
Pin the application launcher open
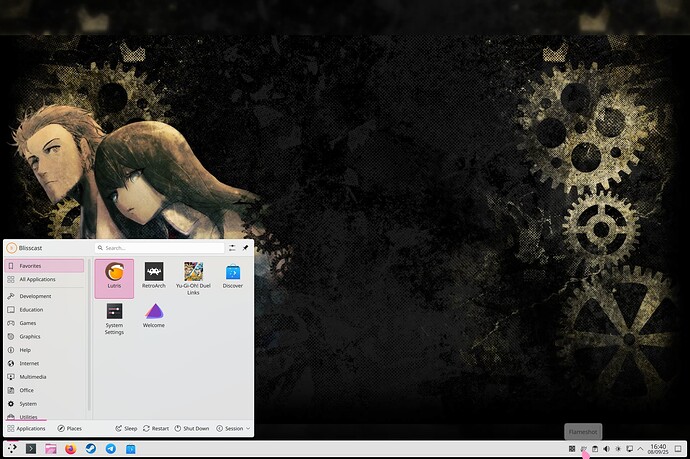245,248
